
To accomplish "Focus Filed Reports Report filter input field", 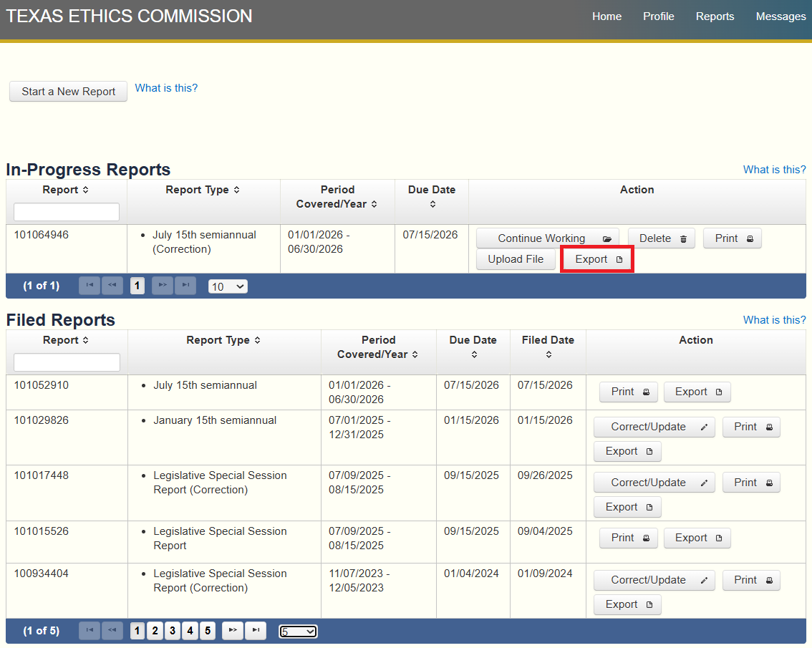I will pos(67,362).
